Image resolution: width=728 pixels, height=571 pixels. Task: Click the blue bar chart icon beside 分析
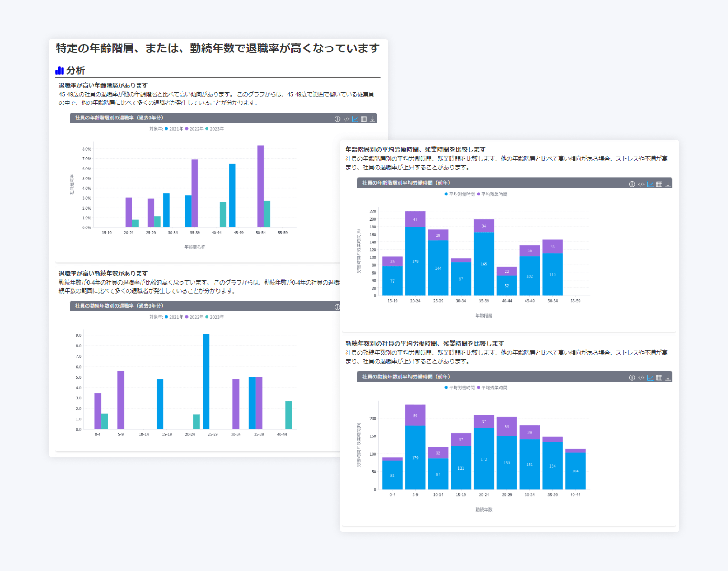(x=59, y=70)
